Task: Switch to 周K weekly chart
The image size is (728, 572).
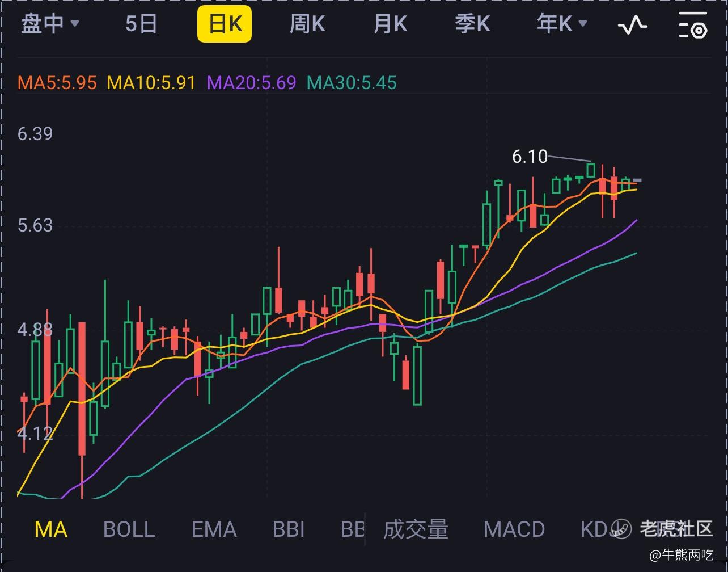Action: [307, 24]
